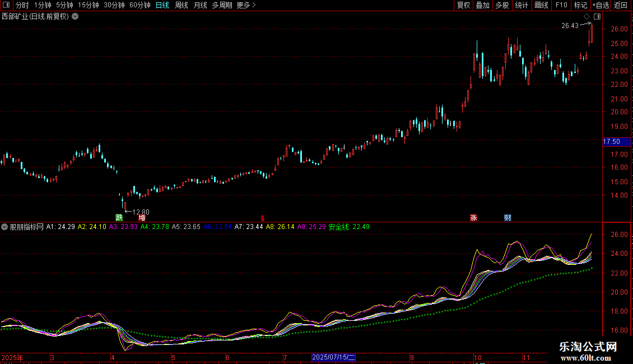Add stock via +自选

[601, 5]
